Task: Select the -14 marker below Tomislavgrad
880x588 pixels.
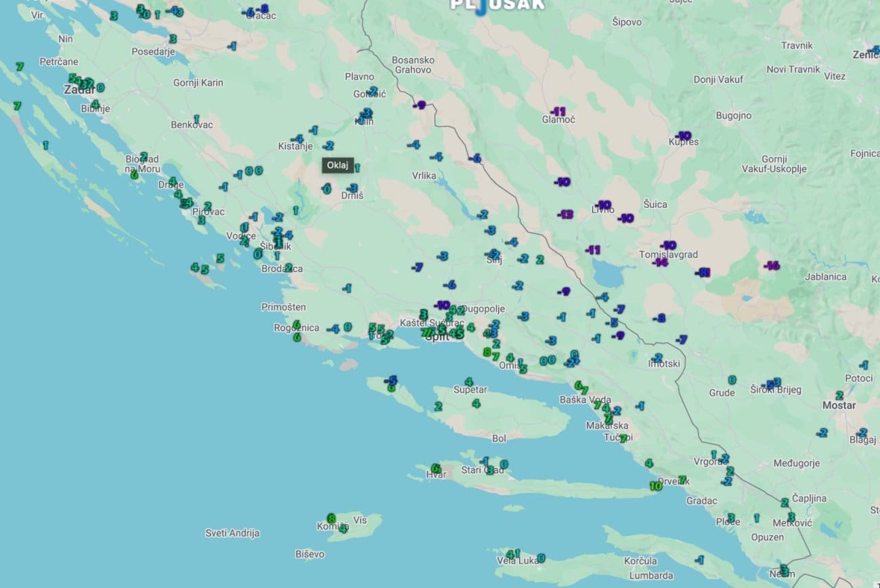Action: point(660,262)
